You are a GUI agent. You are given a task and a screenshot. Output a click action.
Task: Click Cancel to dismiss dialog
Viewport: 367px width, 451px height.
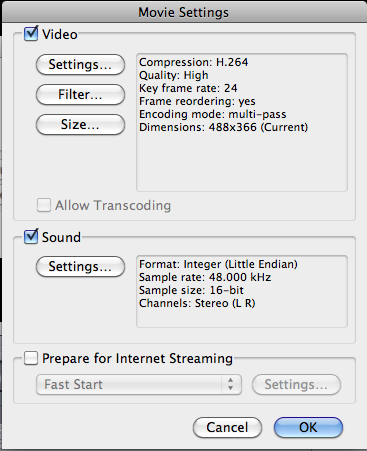(227, 427)
